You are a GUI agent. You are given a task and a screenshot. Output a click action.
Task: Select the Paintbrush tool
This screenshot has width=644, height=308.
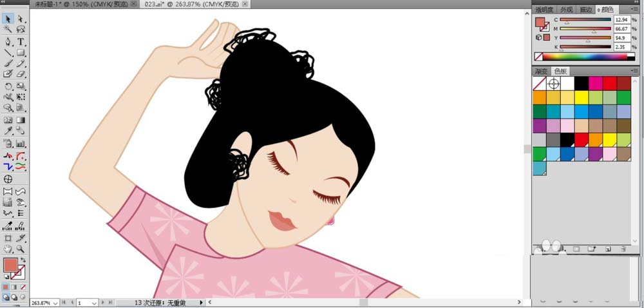coord(8,63)
